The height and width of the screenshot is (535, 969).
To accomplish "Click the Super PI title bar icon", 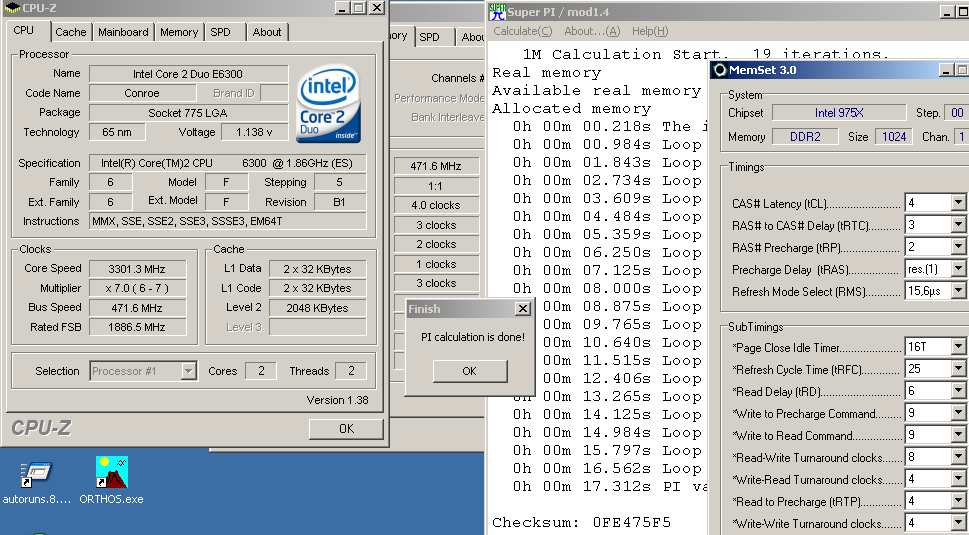I will 497,11.
